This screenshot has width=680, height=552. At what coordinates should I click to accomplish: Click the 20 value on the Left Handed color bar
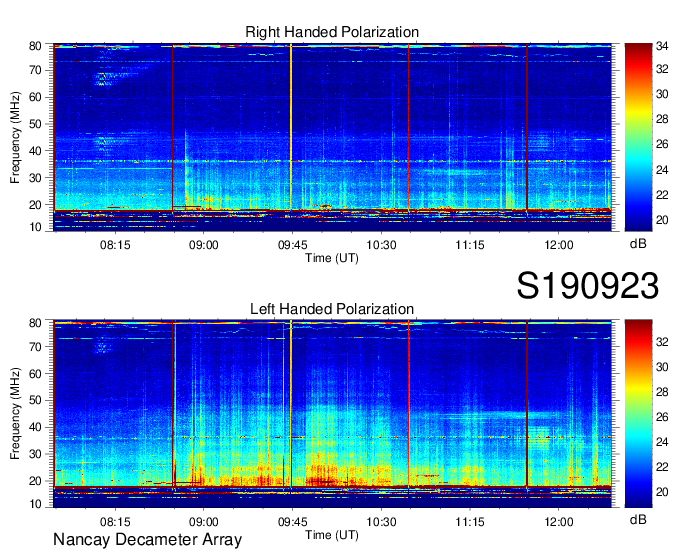[x=661, y=492]
